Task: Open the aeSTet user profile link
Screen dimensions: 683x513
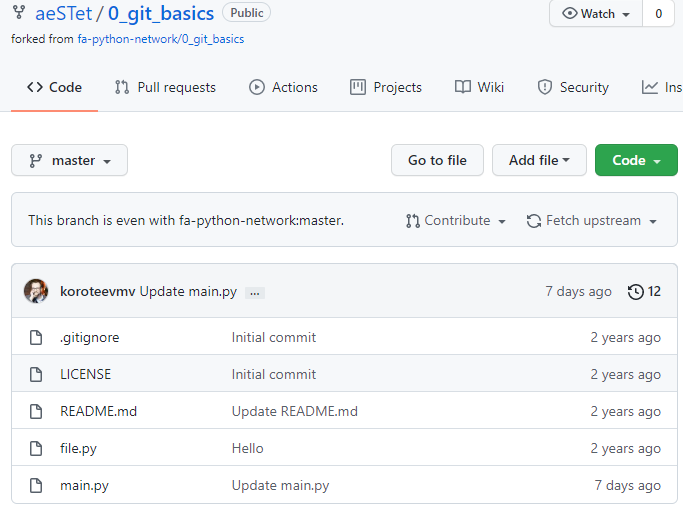Action: point(64,14)
